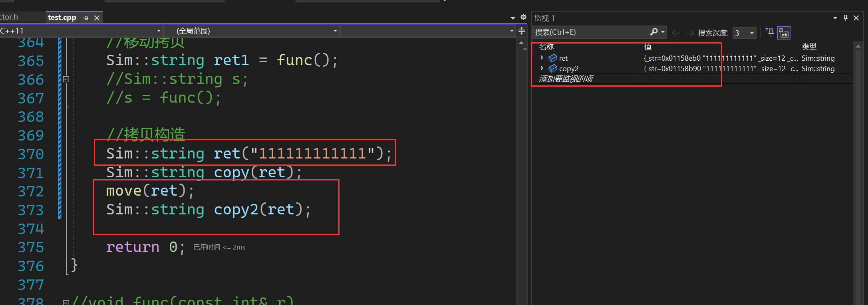Screen dimensions: 868x305
Task: Pin the test.cpp tab
Action: pos(85,18)
